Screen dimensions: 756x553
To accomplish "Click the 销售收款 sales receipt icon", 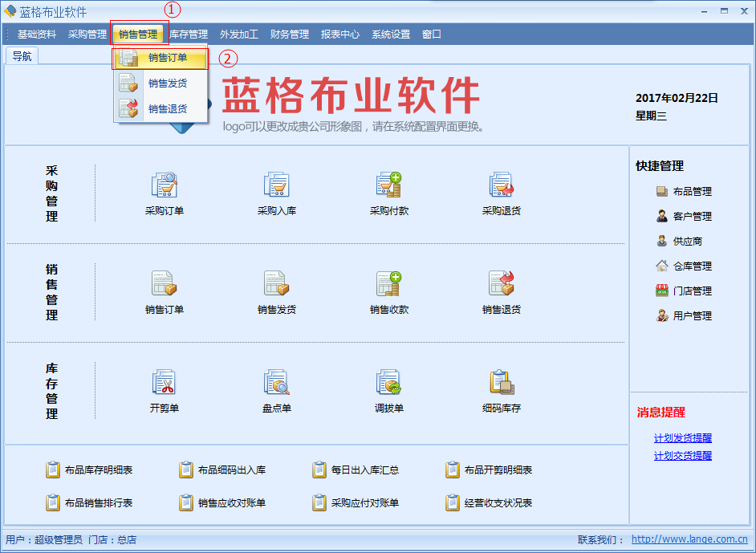I will pyautogui.click(x=389, y=284).
